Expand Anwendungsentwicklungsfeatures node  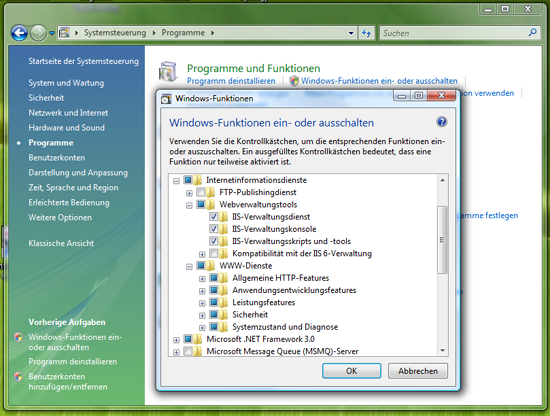(202, 291)
